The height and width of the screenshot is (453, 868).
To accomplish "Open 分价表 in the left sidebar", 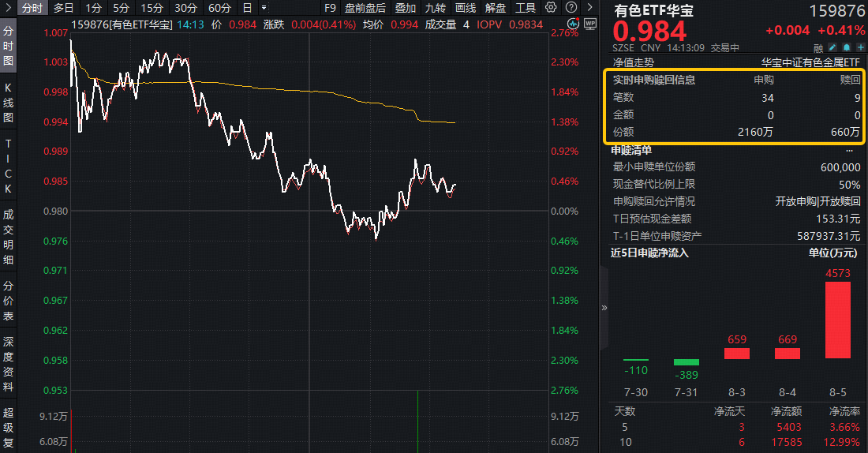I will tap(8, 301).
